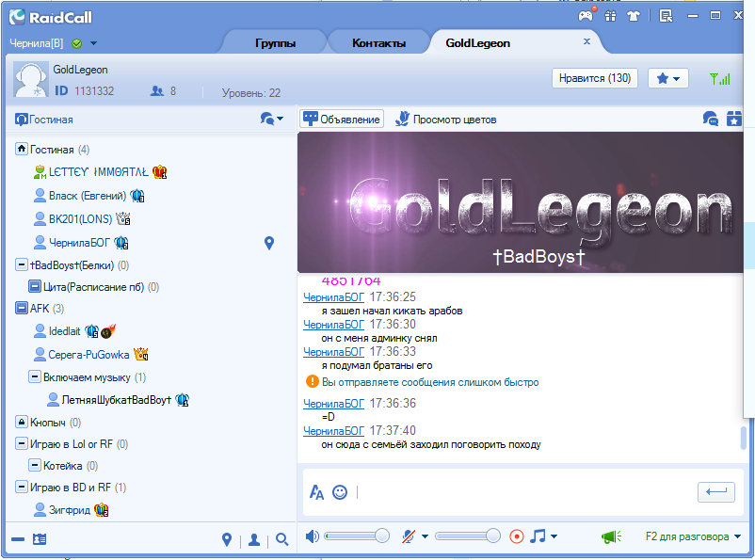
Task: Click the person icon in bottom bar
Action: coord(254,540)
